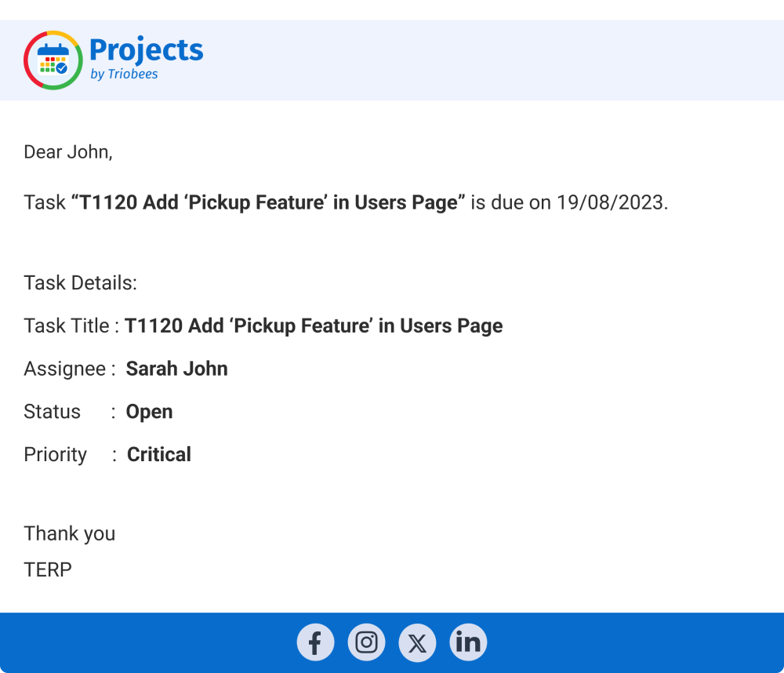
Task: Open the Facebook social icon
Action: tap(315, 643)
